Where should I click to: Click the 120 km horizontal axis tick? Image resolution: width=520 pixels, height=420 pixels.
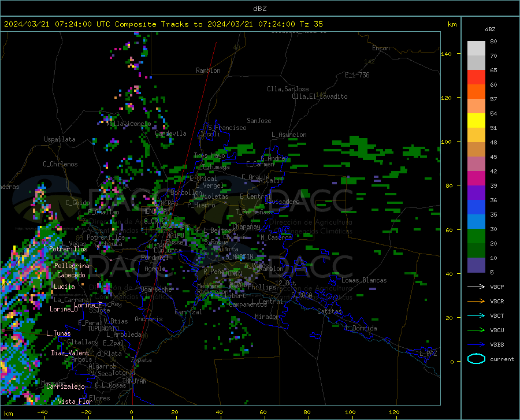(394, 412)
